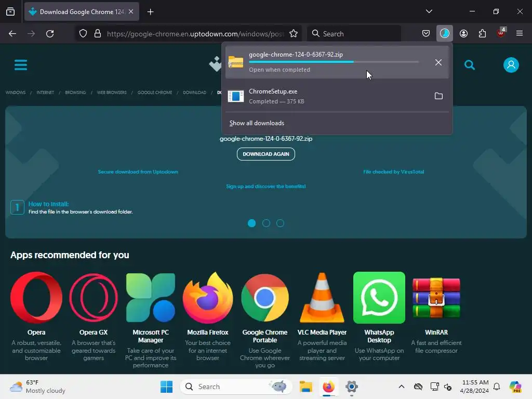Click the Windows taskbar Search box

tap(236, 387)
